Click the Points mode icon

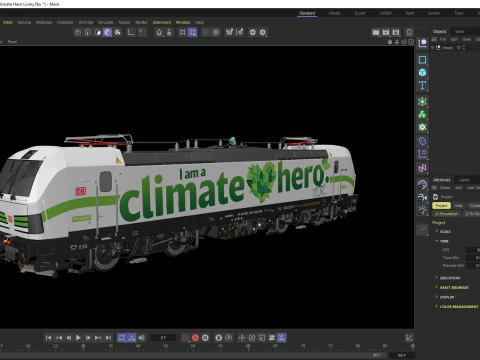[78, 32]
